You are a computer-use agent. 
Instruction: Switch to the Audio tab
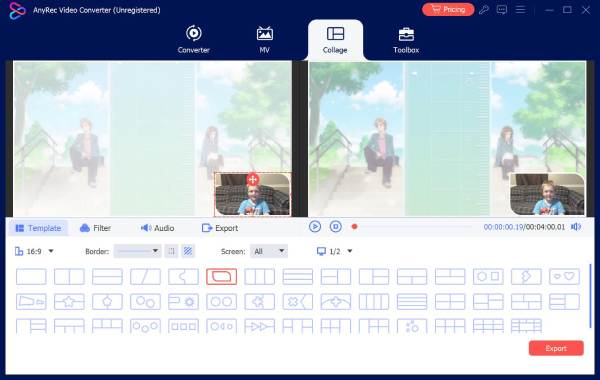click(157, 228)
